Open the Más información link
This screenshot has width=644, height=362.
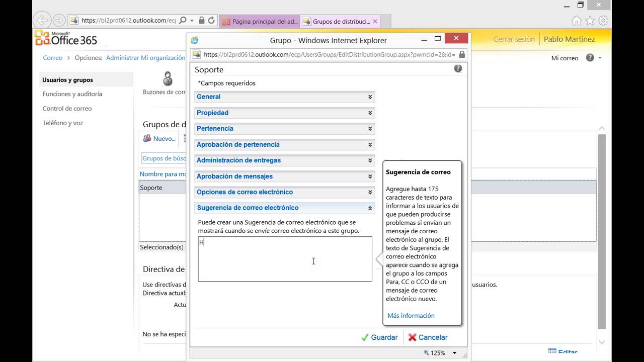pyautogui.click(x=411, y=316)
